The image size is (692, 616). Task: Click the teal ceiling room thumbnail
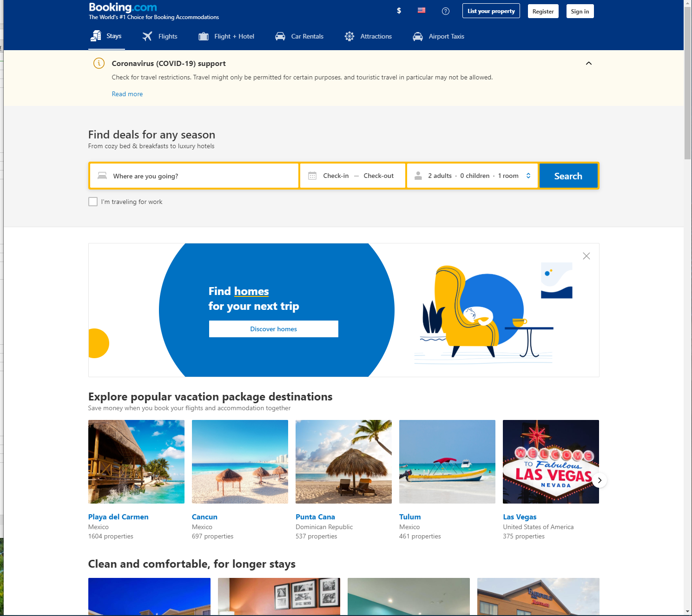tap(409, 596)
